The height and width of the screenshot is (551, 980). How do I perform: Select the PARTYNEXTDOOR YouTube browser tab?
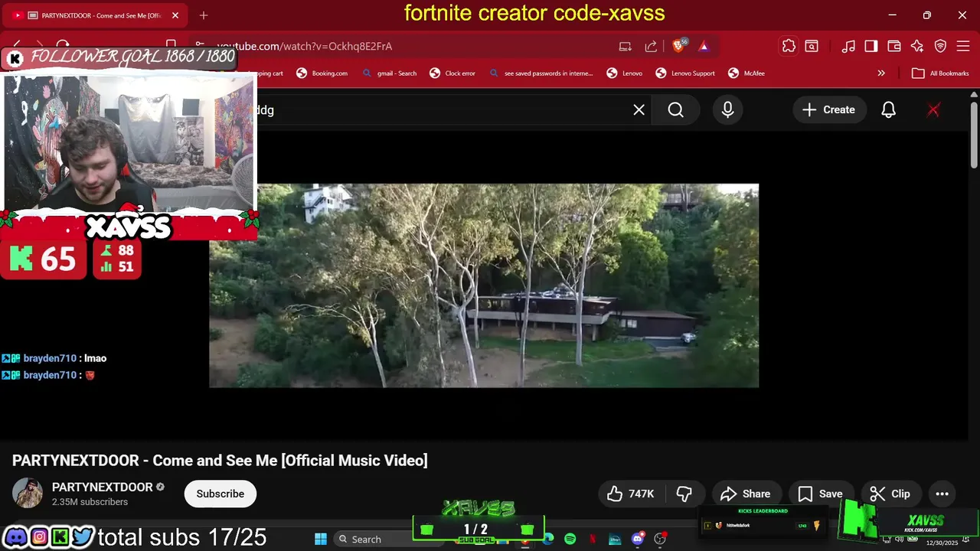click(93, 15)
